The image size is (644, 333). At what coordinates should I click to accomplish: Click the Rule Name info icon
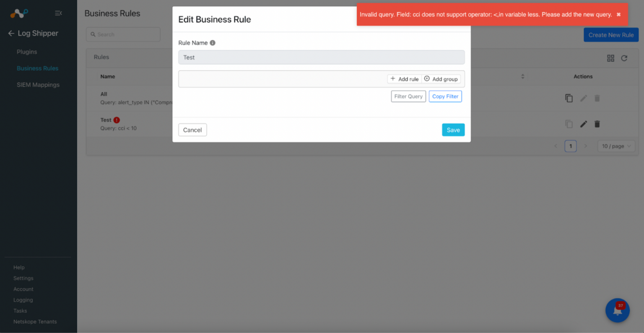pos(213,43)
